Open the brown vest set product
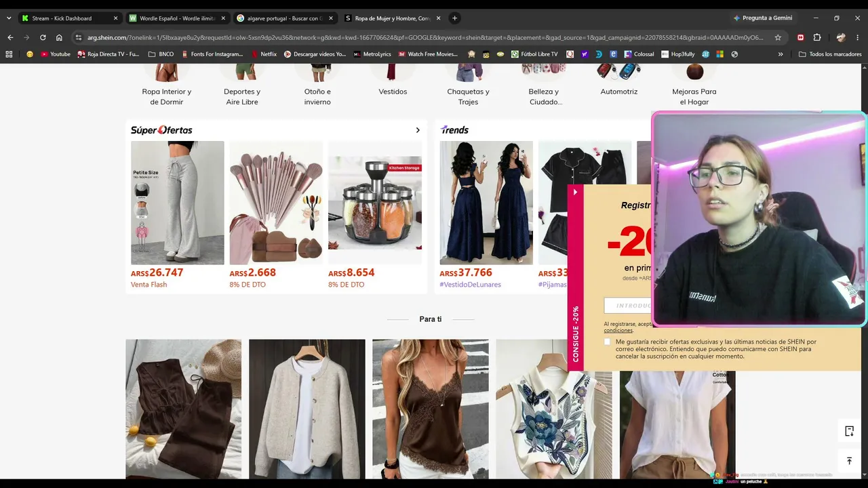 (183, 409)
